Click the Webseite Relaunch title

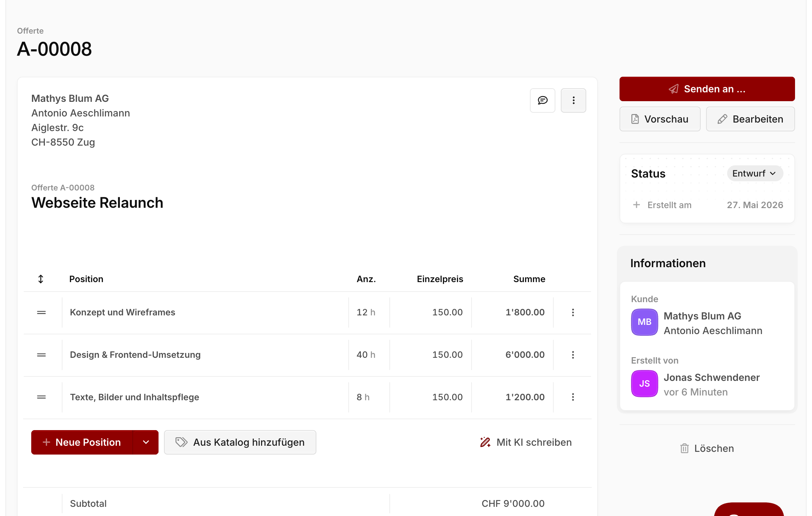97,203
